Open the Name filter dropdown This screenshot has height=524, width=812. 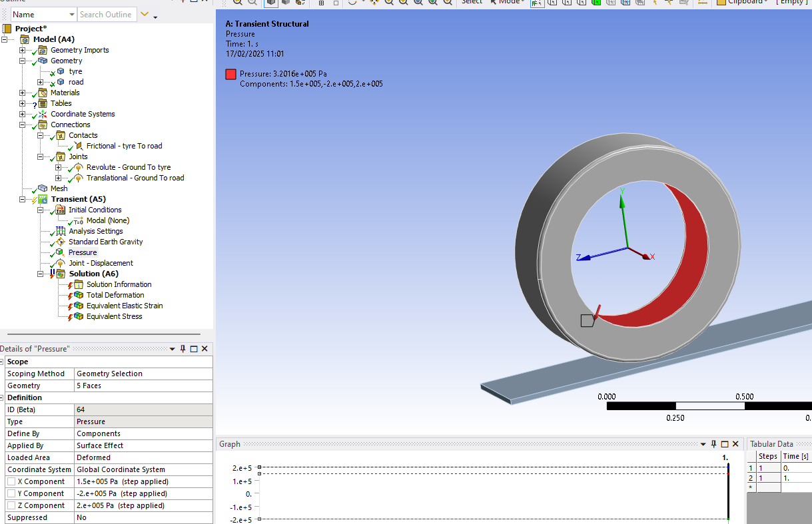click(x=71, y=15)
